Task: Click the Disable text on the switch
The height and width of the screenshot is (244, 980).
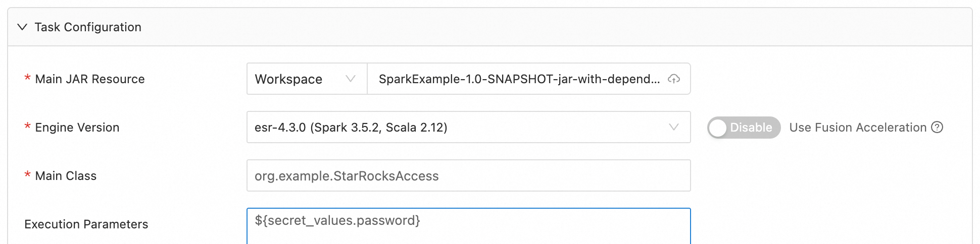Action: (x=751, y=128)
